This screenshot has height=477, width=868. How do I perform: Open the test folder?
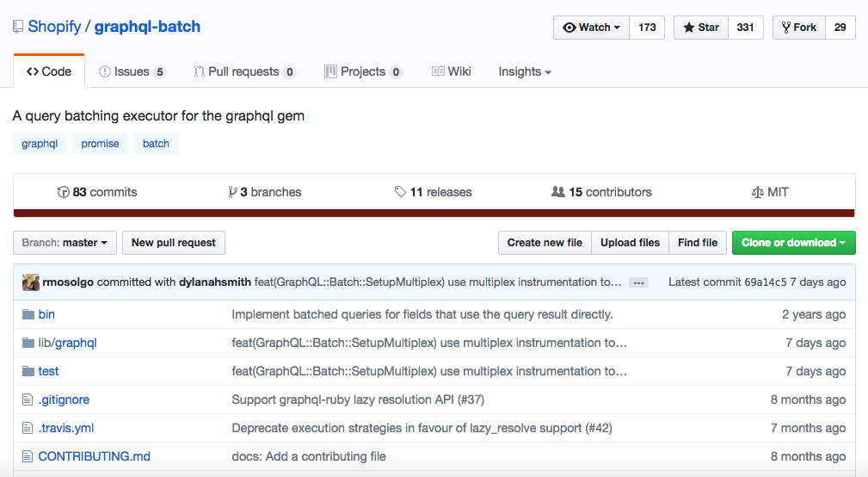pyautogui.click(x=48, y=371)
